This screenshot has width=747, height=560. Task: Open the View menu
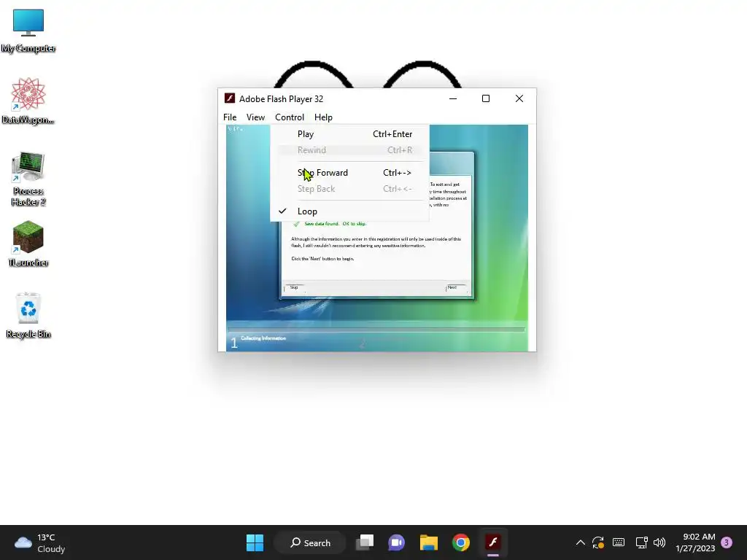point(255,117)
